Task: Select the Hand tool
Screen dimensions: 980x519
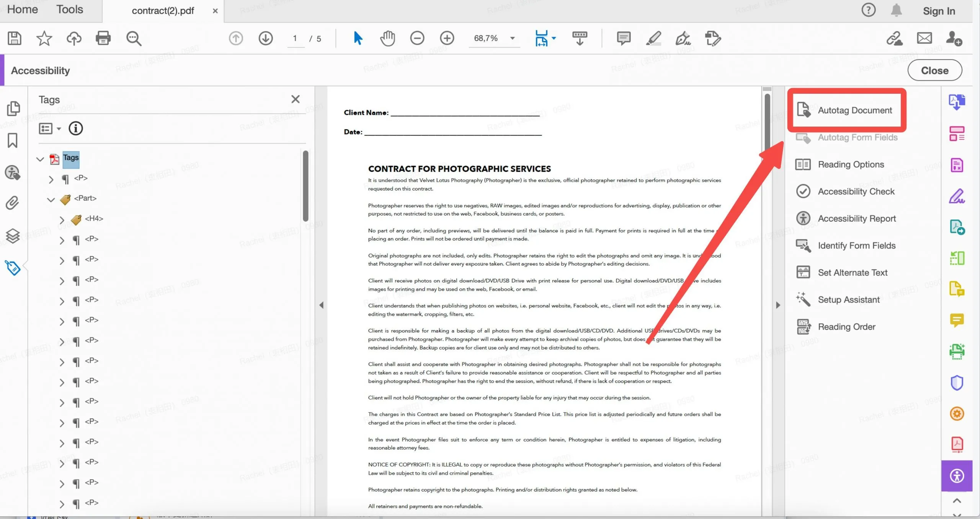Action: [x=387, y=38]
